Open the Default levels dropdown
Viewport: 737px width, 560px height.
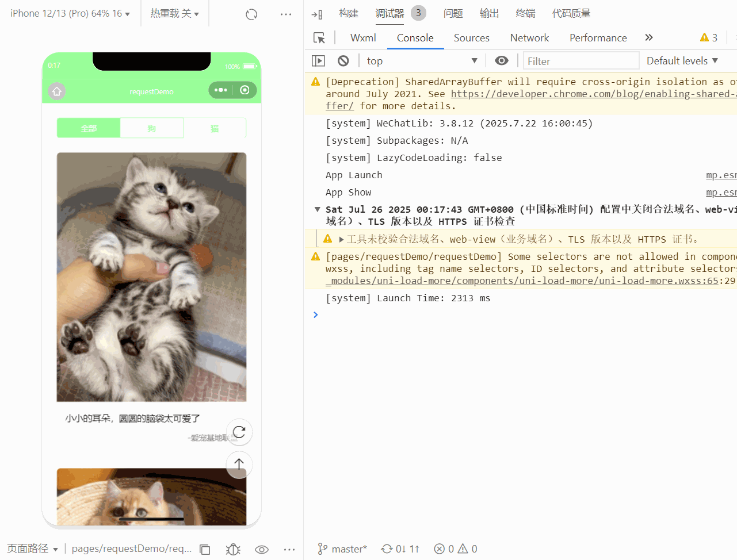click(x=682, y=60)
